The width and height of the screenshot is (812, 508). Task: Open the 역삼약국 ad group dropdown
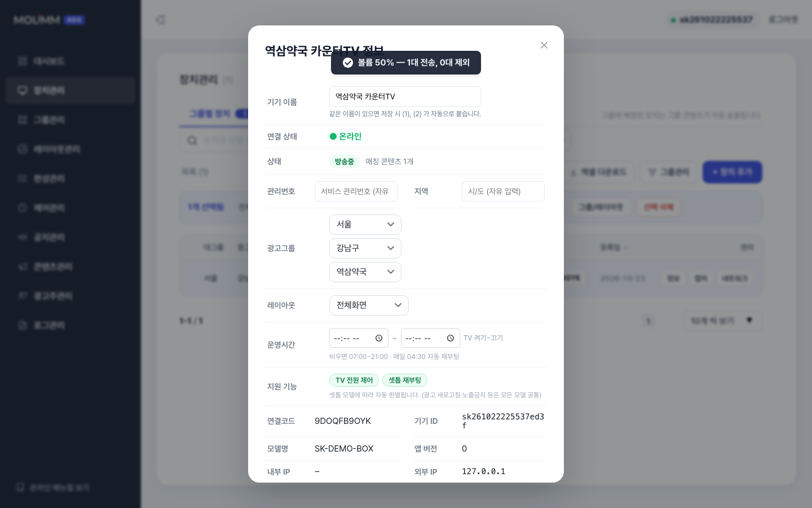[x=365, y=272]
